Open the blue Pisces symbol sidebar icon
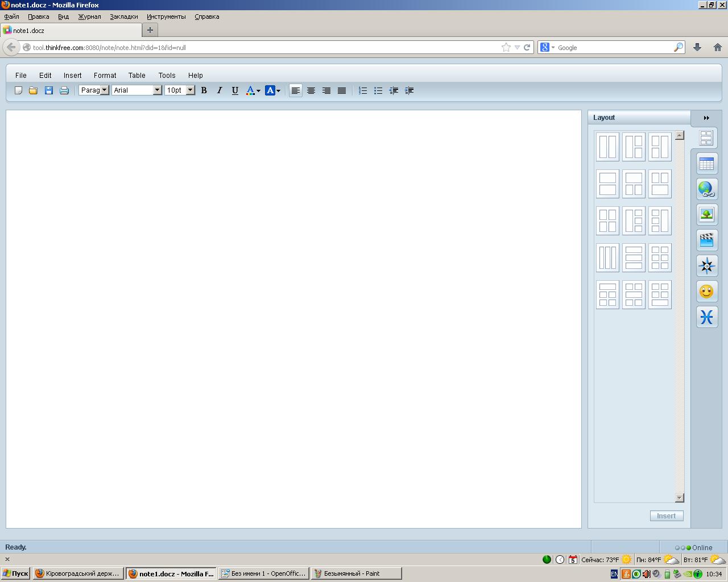The width and height of the screenshot is (728, 582). tap(707, 317)
